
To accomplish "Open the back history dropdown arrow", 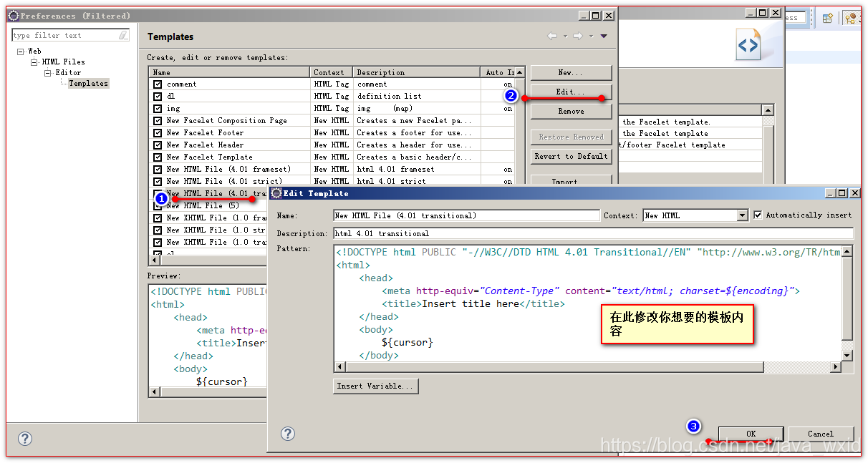I will click(564, 36).
